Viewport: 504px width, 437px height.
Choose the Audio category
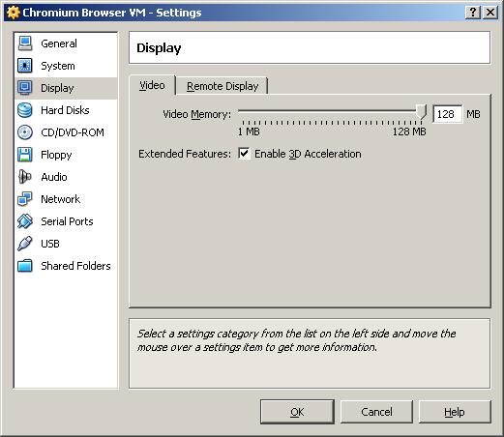coord(54,177)
